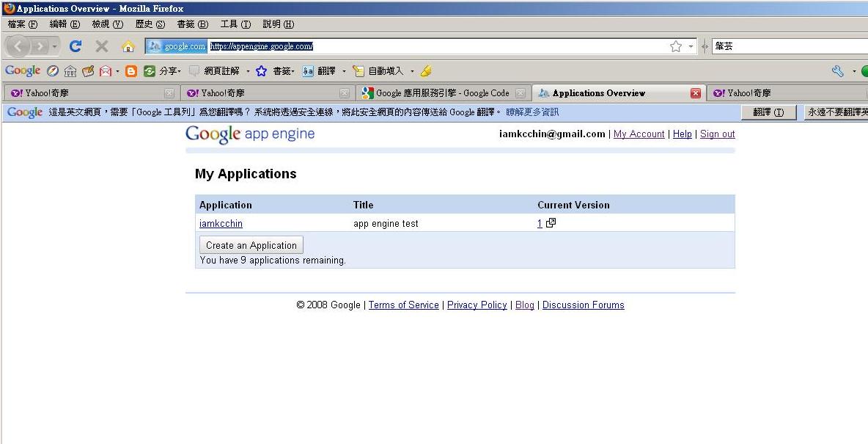Click the appengine.google.com URL field
Viewport: 868px width, 444px height.
click(x=438, y=46)
